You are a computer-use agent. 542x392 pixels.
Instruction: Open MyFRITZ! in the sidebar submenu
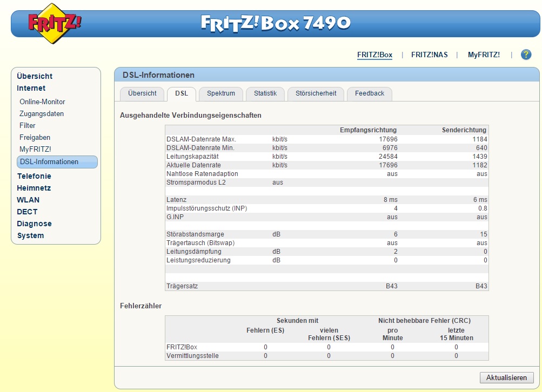(x=35, y=149)
